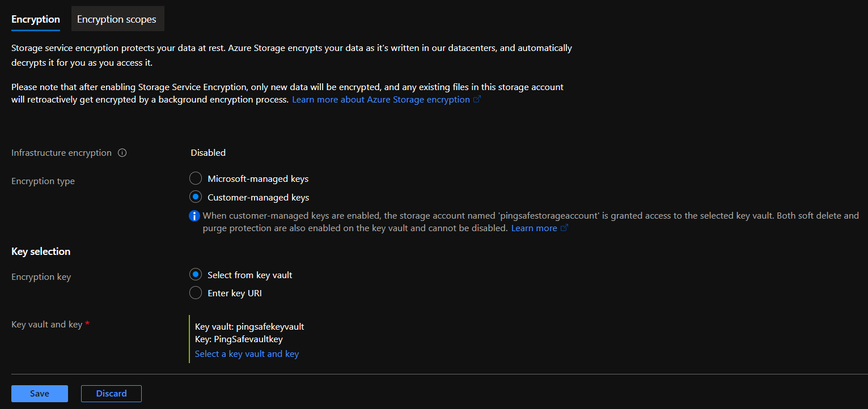Click the pingsafekeyvault key vault name
Viewport: 868px width, 409px height.
(270, 326)
